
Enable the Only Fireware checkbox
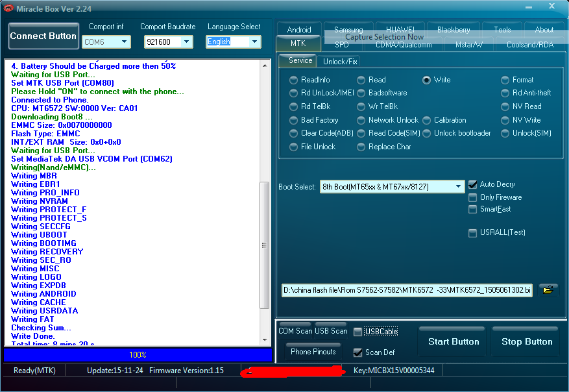click(472, 197)
